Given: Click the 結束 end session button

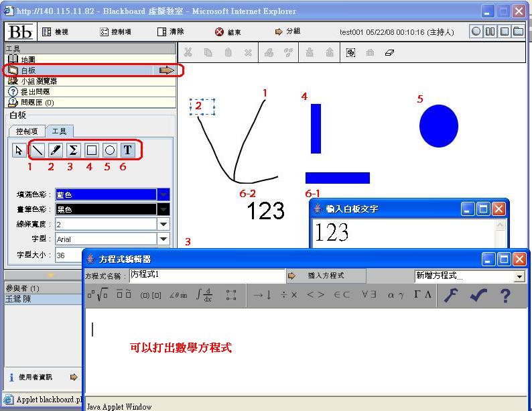Looking at the screenshot, I should pyautogui.click(x=228, y=32).
